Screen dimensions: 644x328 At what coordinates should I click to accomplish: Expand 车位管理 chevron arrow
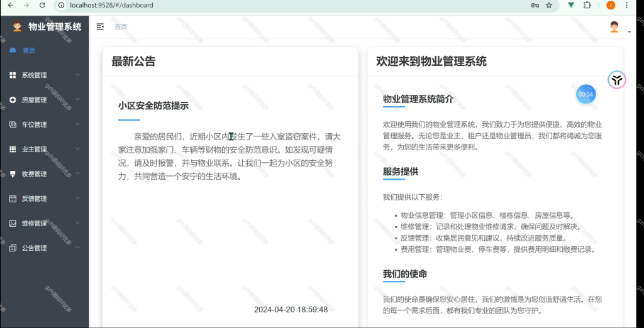point(77,124)
